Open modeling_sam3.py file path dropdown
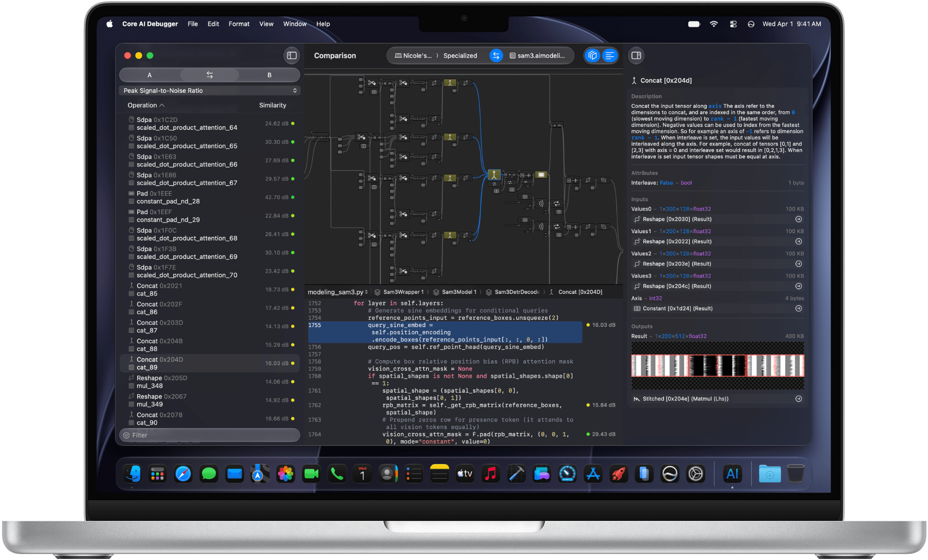 (x=338, y=292)
